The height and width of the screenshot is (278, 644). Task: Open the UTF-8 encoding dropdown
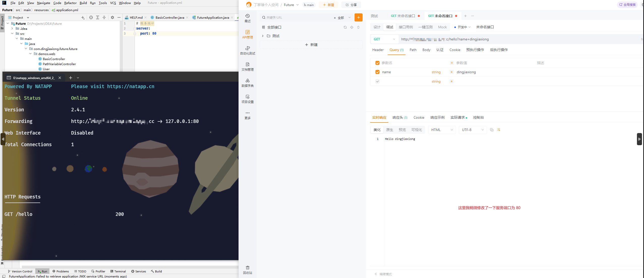pyautogui.click(x=473, y=130)
